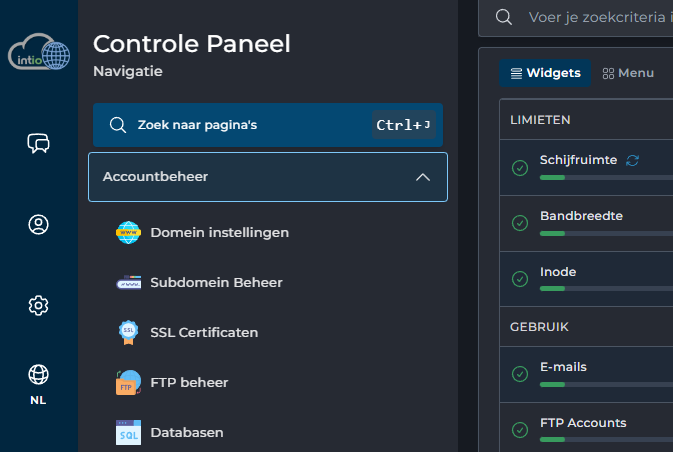The width and height of the screenshot is (673, 452).
Task: Switch to the Widgets tab
Action: 546,73
